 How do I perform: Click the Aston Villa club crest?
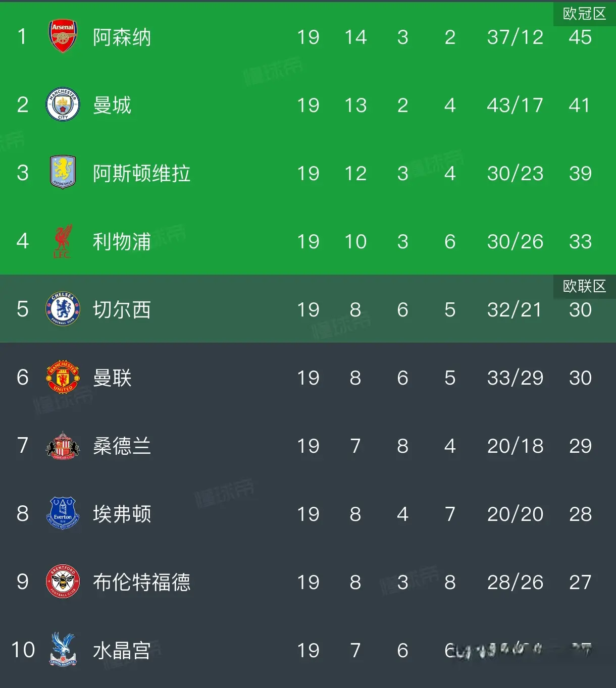coord(63,173)
